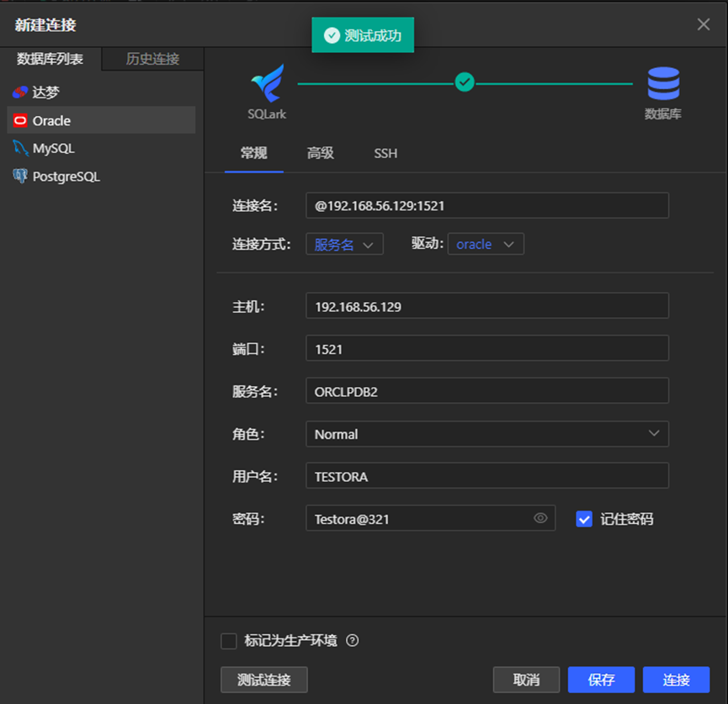Viewport: 728px width, 704px height.
Task: Click the 达梦 database icon
Action: click(20, 93)
